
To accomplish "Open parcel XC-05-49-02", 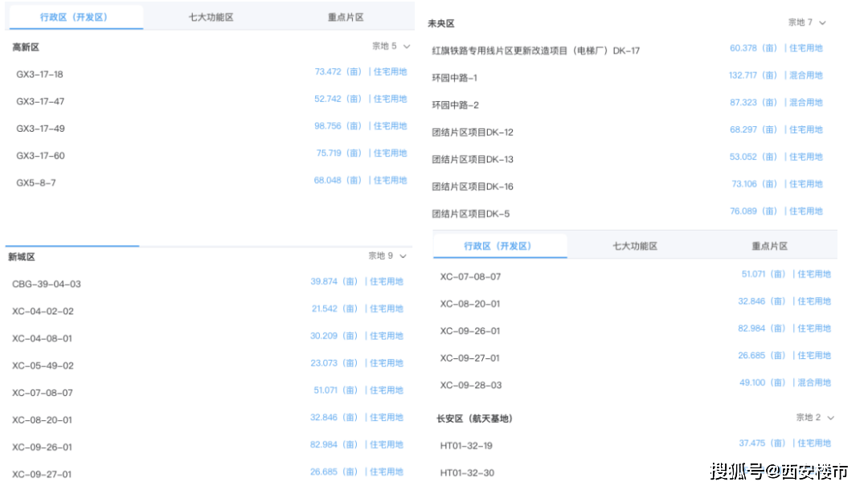I will click(x=43, y=365).
